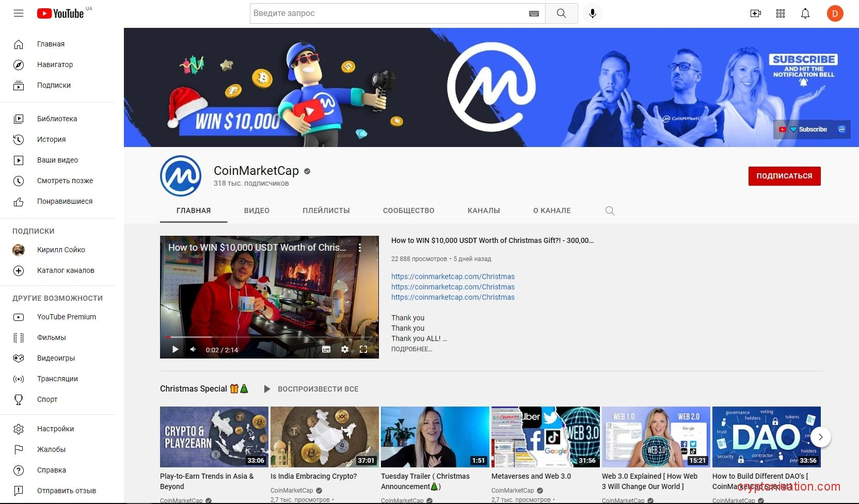The image size is (859, 504).
Task: Toggle fullscreen on the video player
Action: point(363,349)
